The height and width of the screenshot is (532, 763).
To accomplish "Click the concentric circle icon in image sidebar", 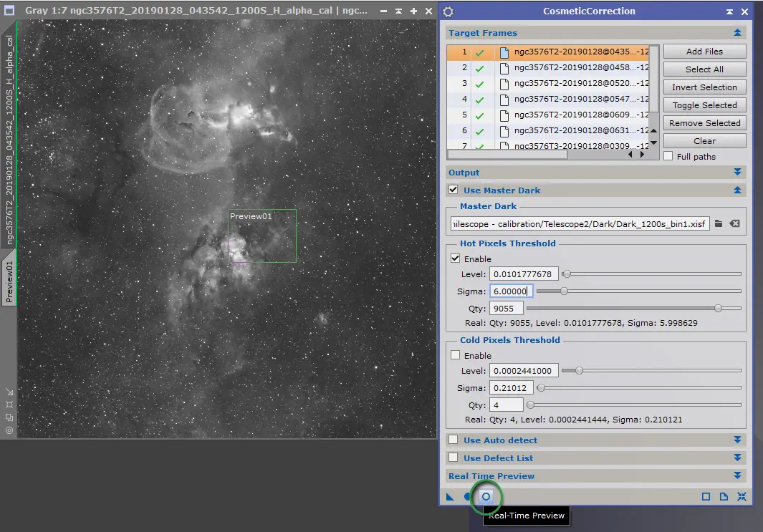I will (9, 430).
